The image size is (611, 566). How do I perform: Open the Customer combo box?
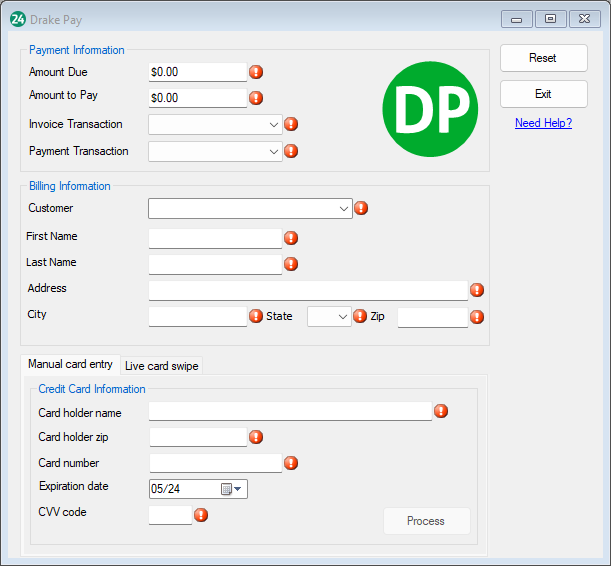click(x=250, y=208)
